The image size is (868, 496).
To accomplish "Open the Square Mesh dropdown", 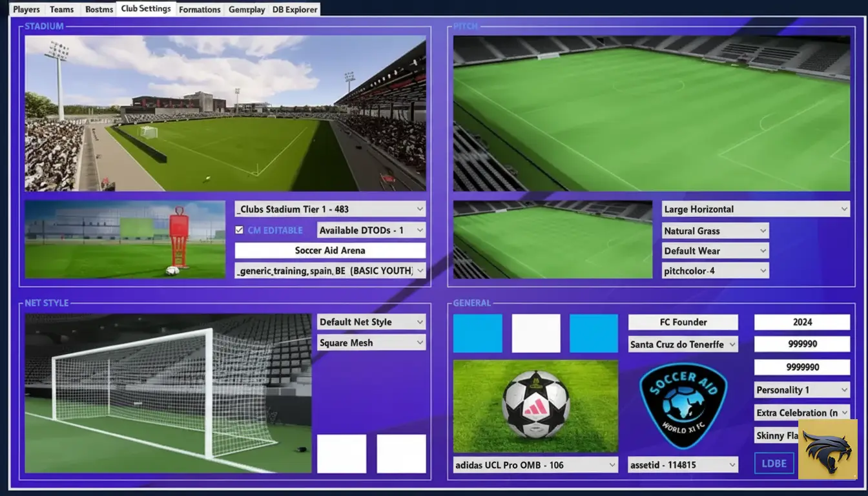I will point(371,343).
